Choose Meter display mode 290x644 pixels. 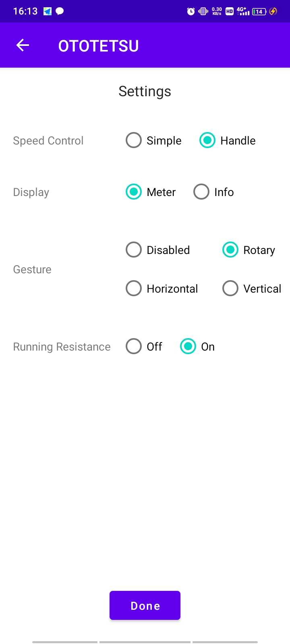pos(134,192)
